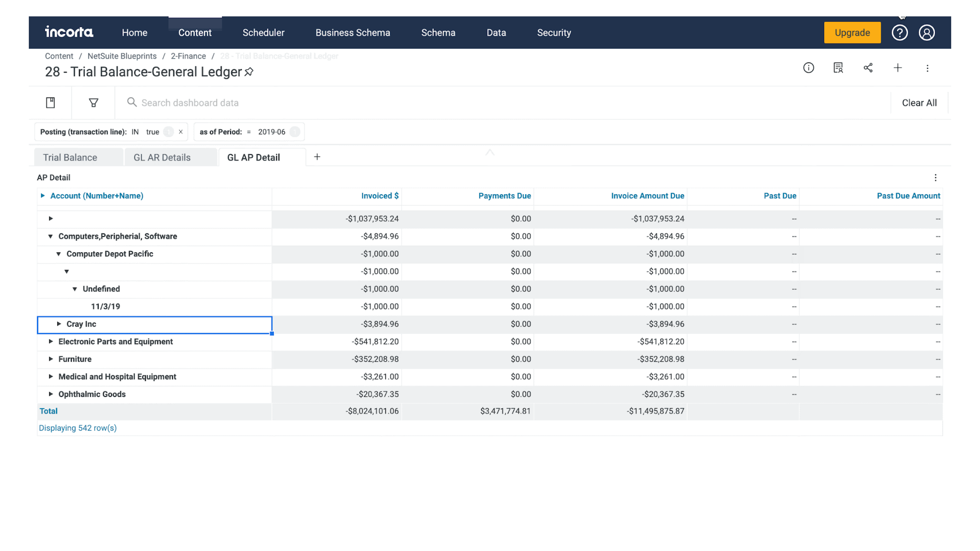Expand the Cray Inc row
This screenshot has height=551, width=980.
(59, 324)
